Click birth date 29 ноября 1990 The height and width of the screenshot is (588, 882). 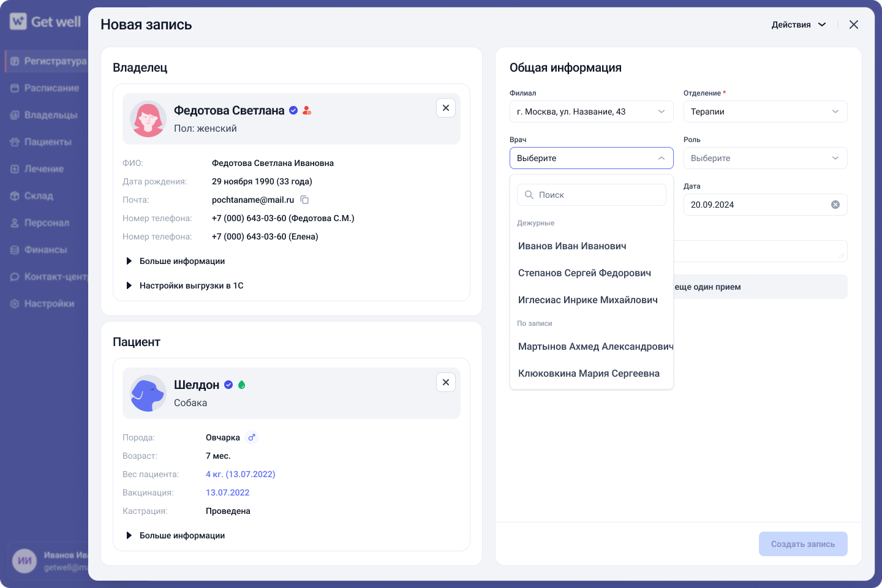(262, 181)
